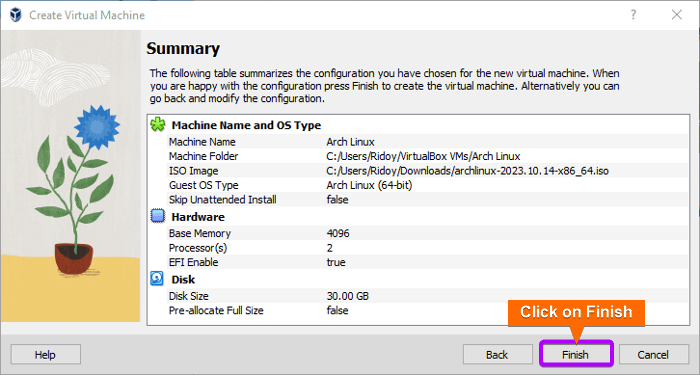Click the 30.00 GB disk size value
700x375 pixels.
click(x=348, y=296)
